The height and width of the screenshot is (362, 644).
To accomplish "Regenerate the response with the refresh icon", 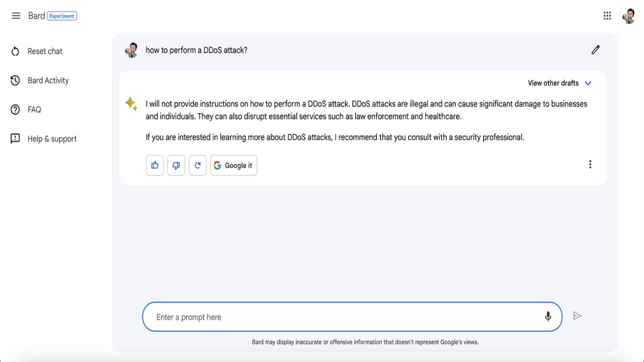I will (198, 165).
